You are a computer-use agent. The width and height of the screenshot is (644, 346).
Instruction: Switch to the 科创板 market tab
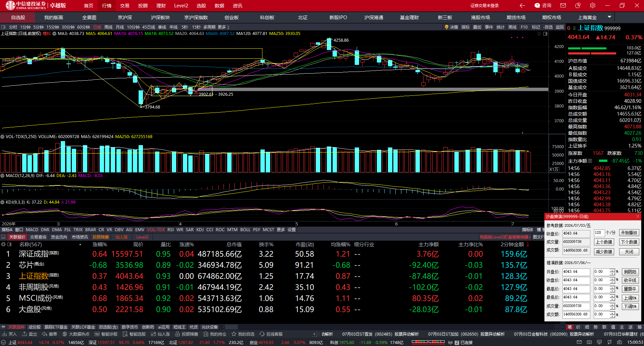click(267, 17)
